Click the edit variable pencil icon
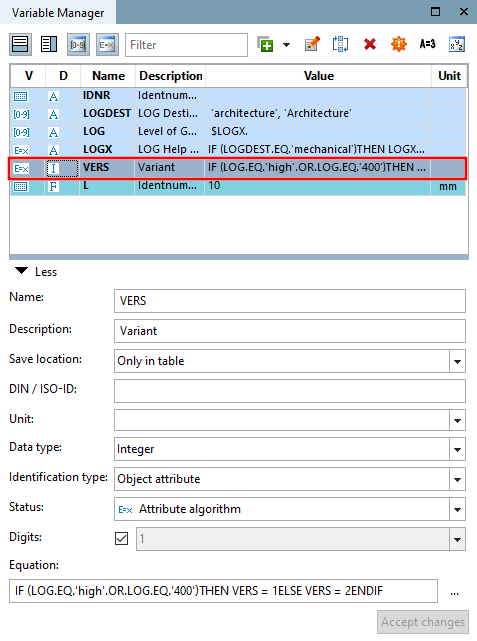This screenshot has height=641, width=477. tap(312, 44)
